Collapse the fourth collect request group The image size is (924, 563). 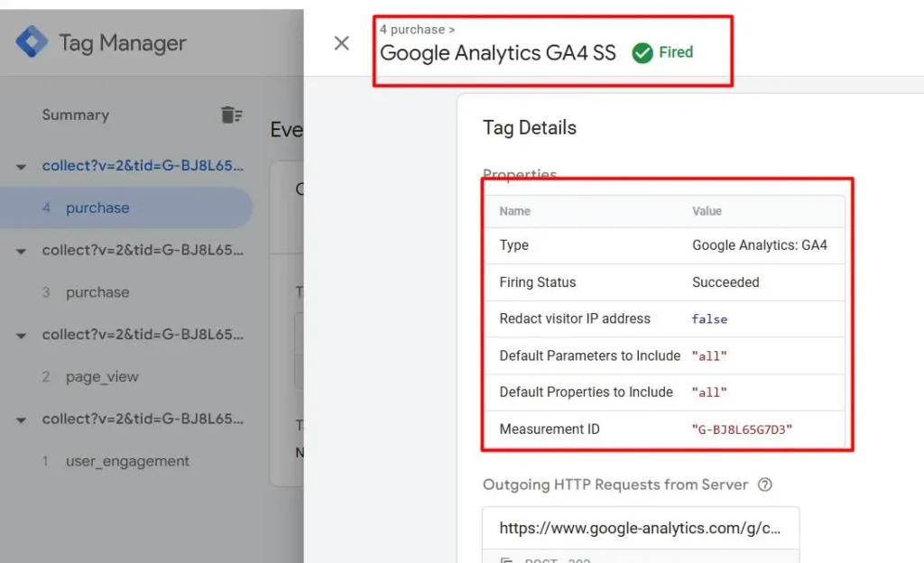(21, 420)
